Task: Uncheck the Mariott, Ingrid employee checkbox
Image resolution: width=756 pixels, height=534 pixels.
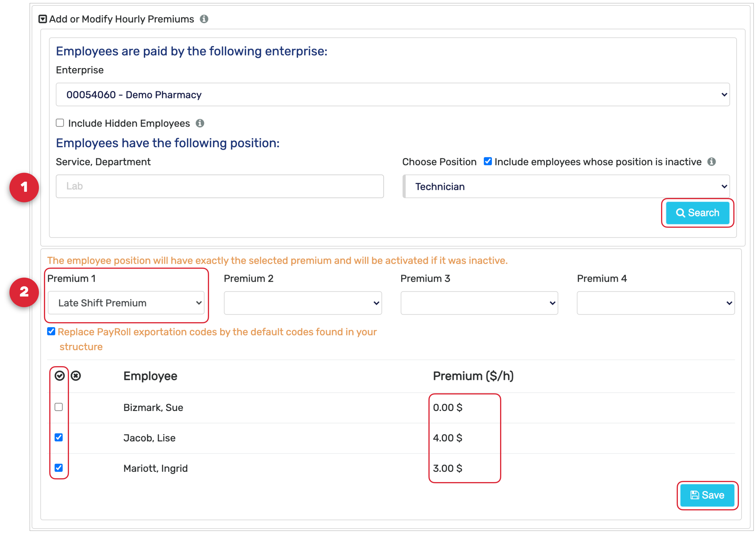Action: [59, 468]
